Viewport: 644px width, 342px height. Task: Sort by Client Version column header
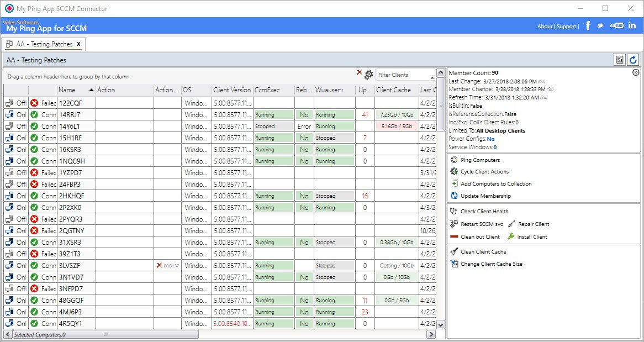(x=232, y=90)
